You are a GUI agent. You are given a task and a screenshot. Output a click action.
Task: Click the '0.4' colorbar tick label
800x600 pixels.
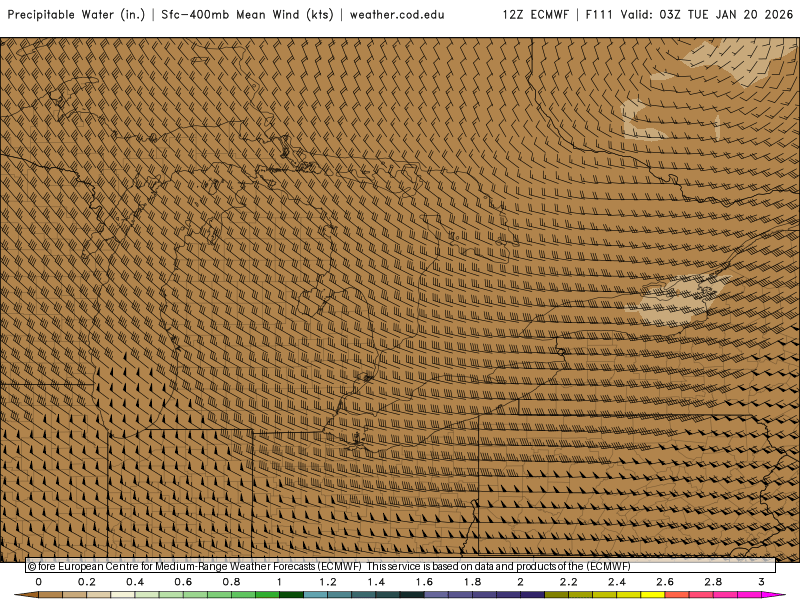(135, 582)
